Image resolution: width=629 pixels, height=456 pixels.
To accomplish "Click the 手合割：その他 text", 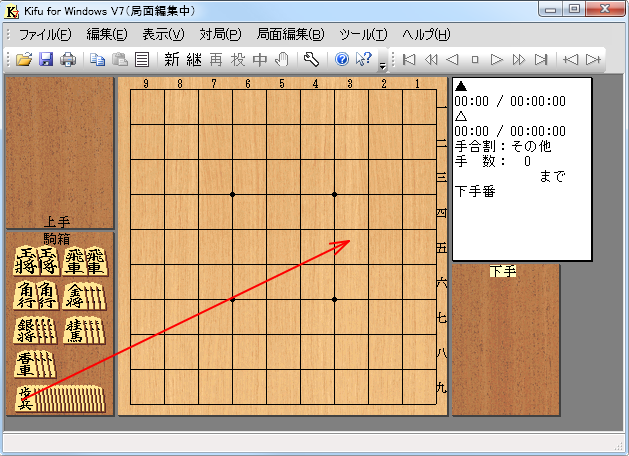I will point(503,146).
